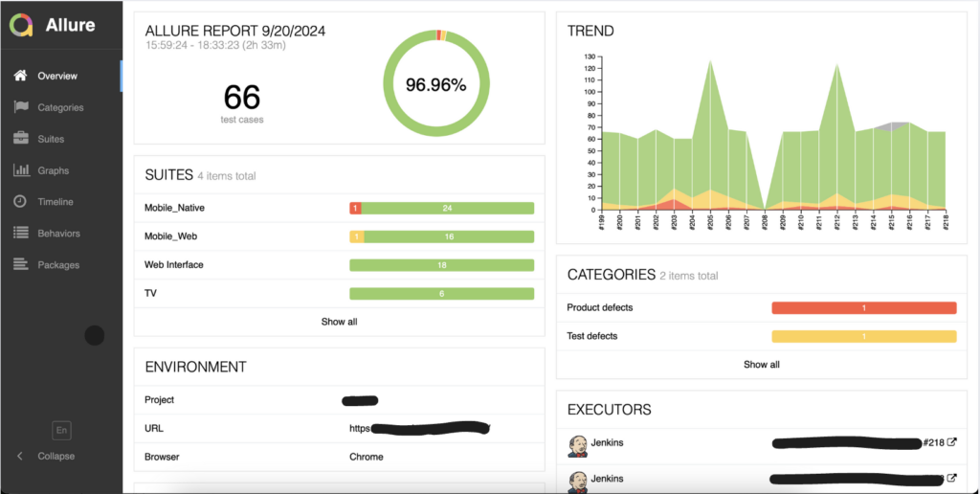Click the Graphs bar chart icon
The height and width of the screenshot is (494, 980).
[x=20, y=170]
